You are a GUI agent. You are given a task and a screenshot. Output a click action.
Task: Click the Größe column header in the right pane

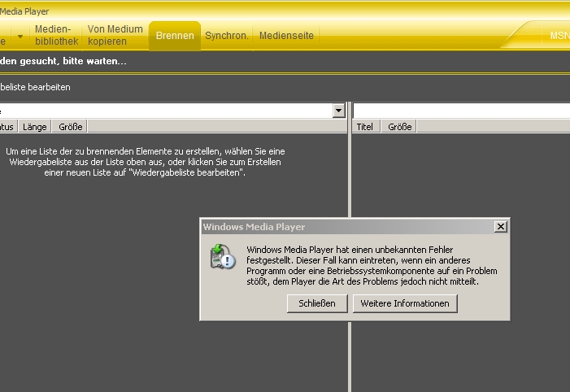pyautogui.click(x=399, y=127)
